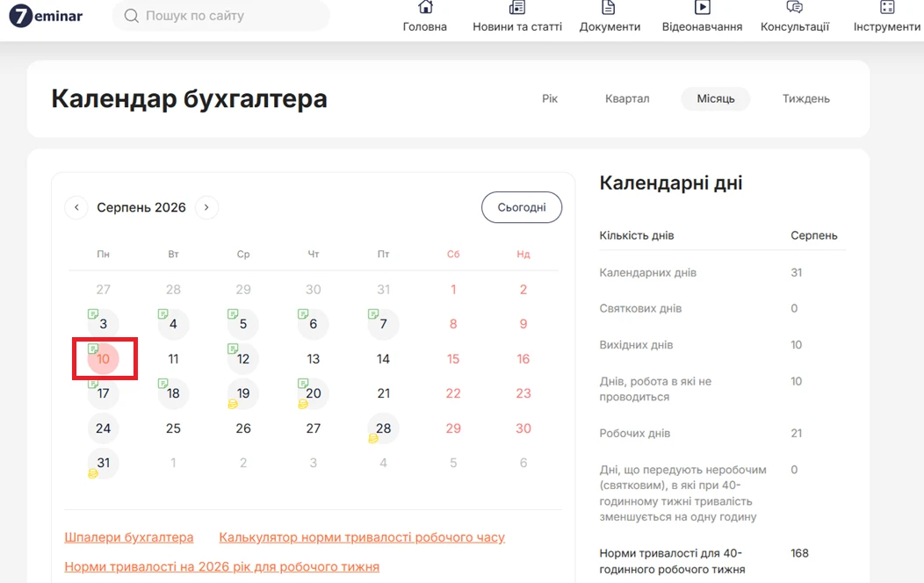924x583 pixels.
Task: Click the search magnifier icon
Action: coord(132,16)
